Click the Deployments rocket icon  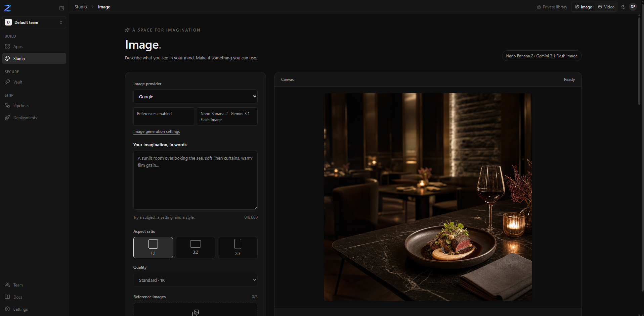[7, 117]
